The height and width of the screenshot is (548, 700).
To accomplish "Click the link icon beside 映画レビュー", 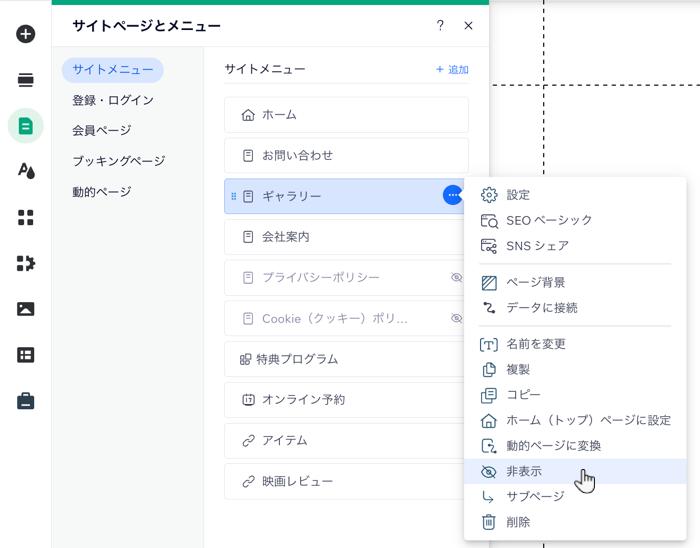I will pyautogui.click(x=248, y=482).
